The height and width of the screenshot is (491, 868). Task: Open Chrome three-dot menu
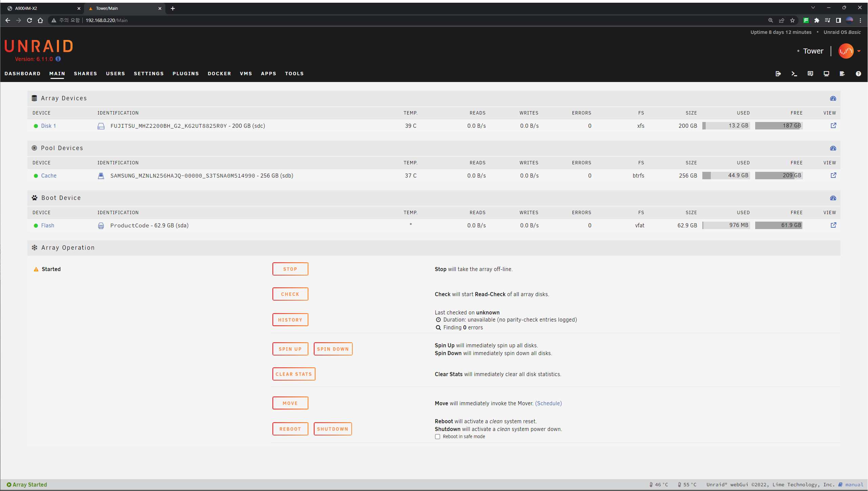point(861,20)
